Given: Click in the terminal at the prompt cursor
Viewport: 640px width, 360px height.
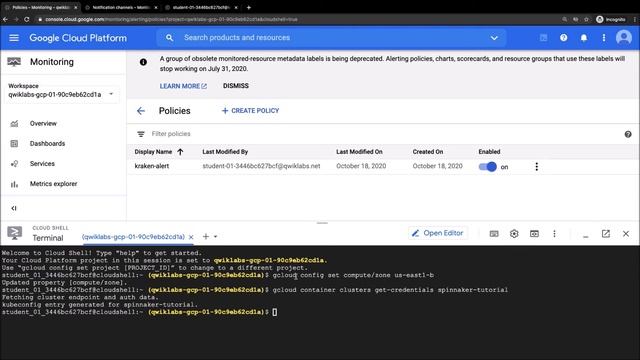Looking at the screenshot, I should 275,312.
